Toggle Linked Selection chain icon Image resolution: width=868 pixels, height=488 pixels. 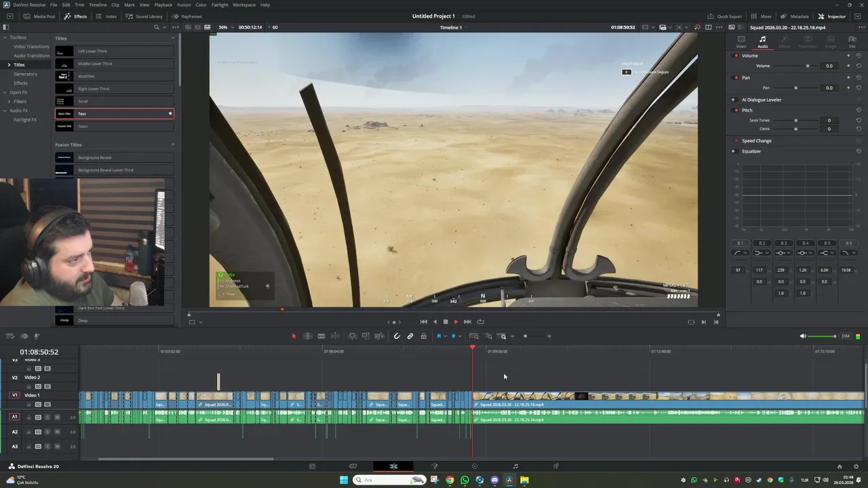(x=410, y=336)
